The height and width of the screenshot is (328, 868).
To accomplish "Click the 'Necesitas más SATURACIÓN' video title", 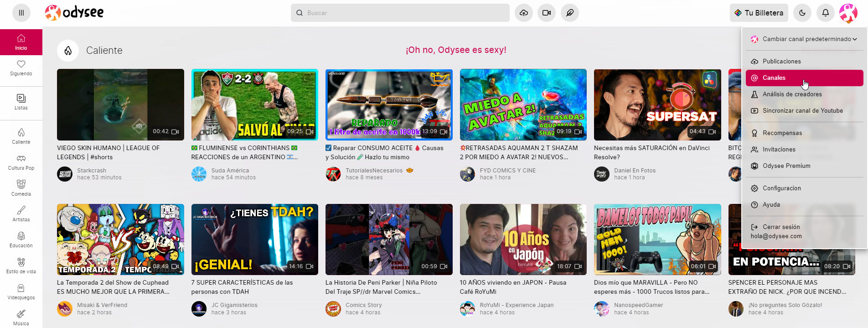I will pyautogui.click(x=652, y=152).
